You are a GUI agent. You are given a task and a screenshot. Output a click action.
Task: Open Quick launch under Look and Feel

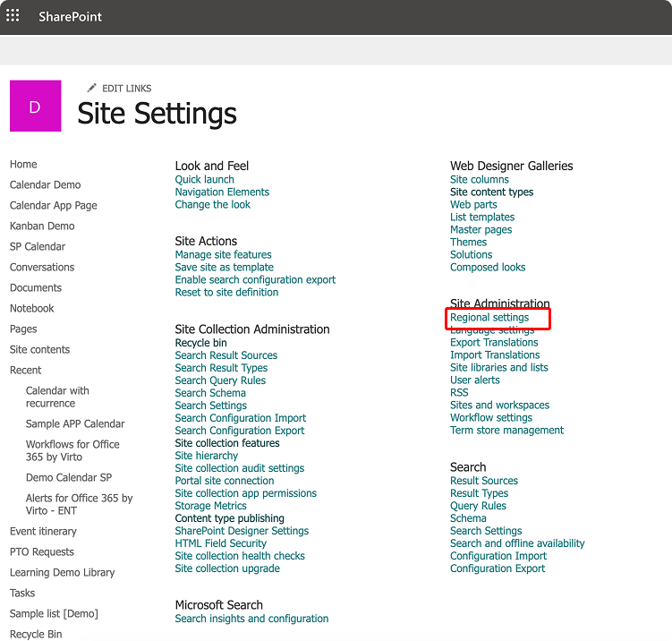click(x=204, y=179)
